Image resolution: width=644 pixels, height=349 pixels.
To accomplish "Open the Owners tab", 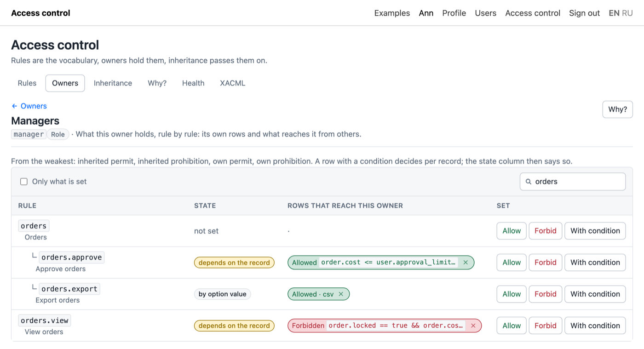I will (65, 83).
